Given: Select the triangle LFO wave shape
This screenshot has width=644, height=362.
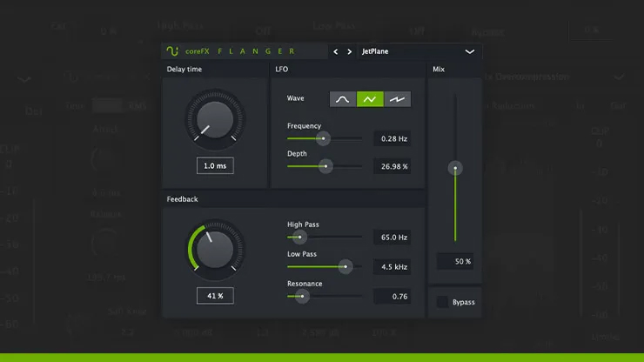Looking at the screenshot, I should [370, 99].
